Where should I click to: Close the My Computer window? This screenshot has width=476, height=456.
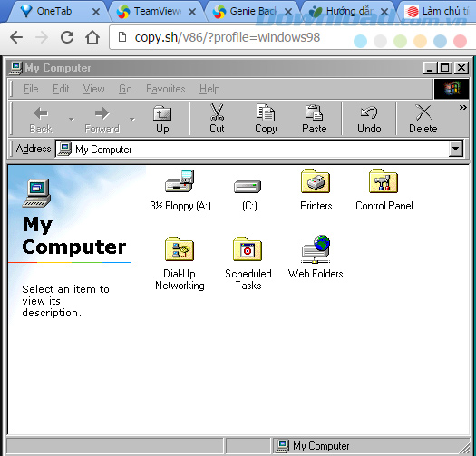461,68
